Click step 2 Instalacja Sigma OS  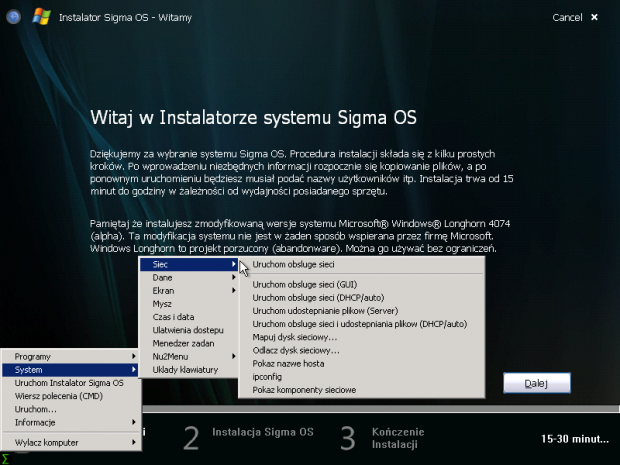[249, 438]
